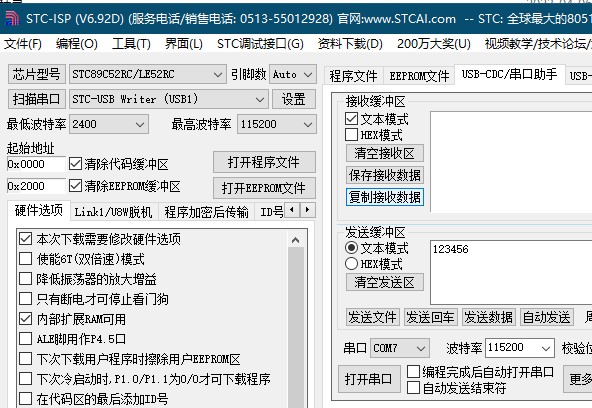The height and width of the screenshot is (408, 592).
Task: Open the COM7 serial port dropdown
Action: 399,348
